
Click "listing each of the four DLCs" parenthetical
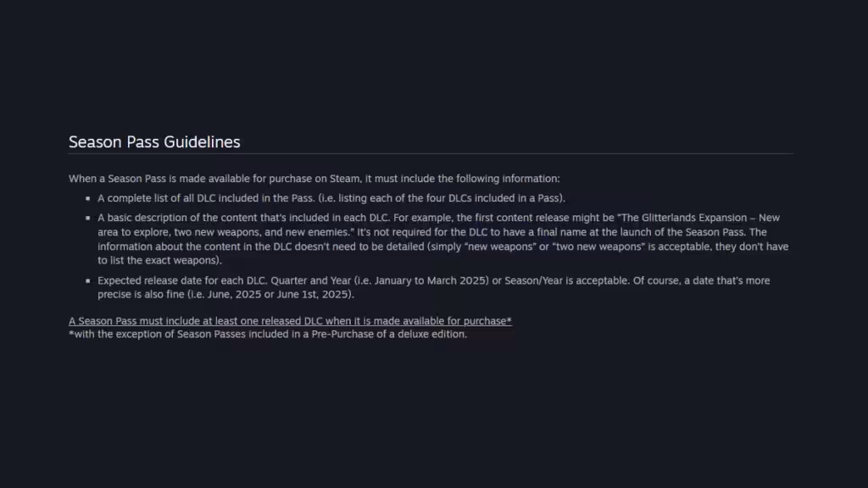click(x=445, y=198)
